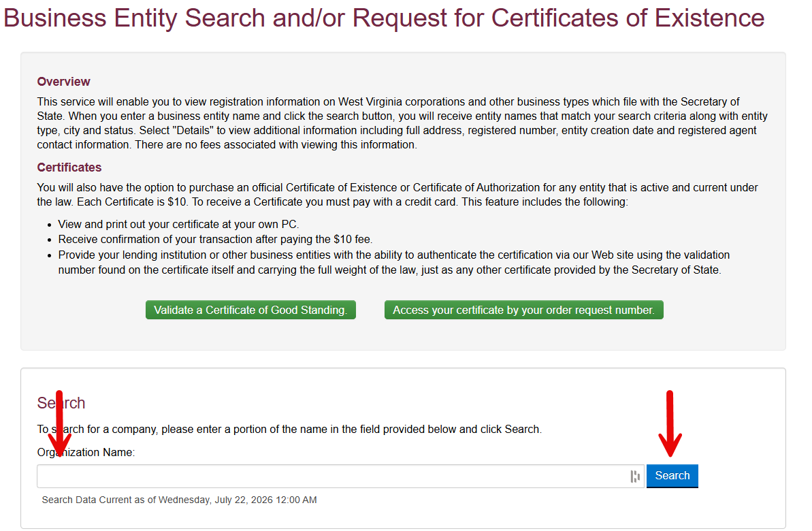The width and height of the screenshot is (812, 531).
Task: Open Validate a Certificate of Good Standing
Action: [x=250, y=310]
